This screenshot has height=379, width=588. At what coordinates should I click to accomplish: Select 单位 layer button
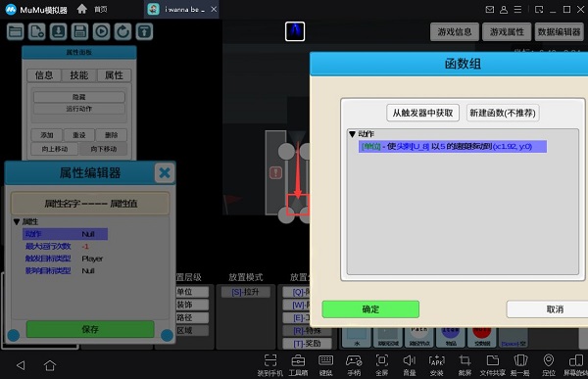(x=192, y=292)
